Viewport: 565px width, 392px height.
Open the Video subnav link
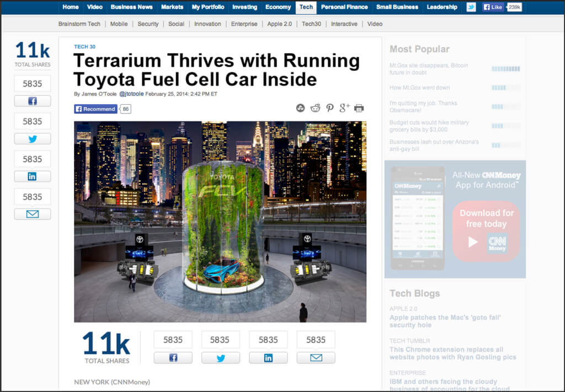click(375, 24)
